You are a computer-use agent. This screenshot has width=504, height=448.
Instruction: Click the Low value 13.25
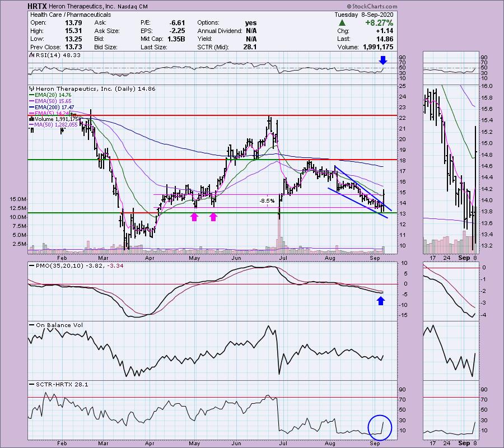pos(73,39)
